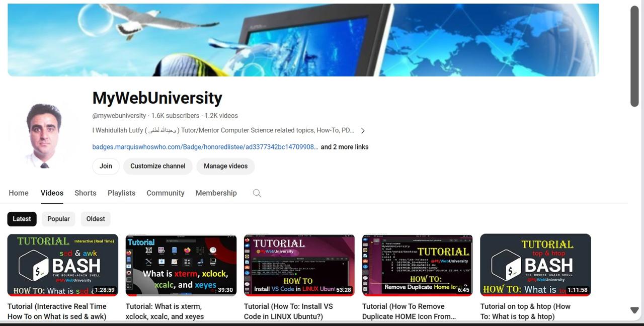
Task: Open the sed & awk BASH tutorial thumbnail
Action: tap(63, 265)
